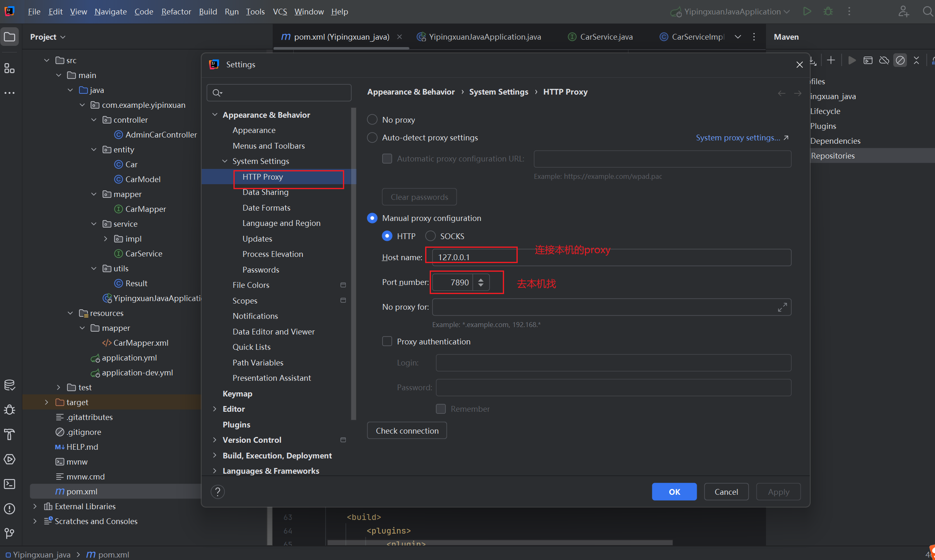Open the Build hammer tool window
The height and width of the screenshot is (560, 935).
9,434
